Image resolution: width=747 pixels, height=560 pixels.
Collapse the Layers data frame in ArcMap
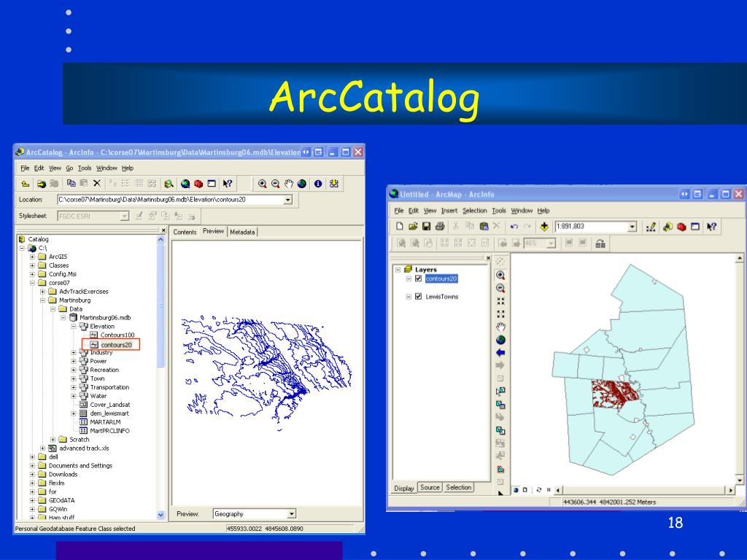pyautogui.click(x=398, y=270)
